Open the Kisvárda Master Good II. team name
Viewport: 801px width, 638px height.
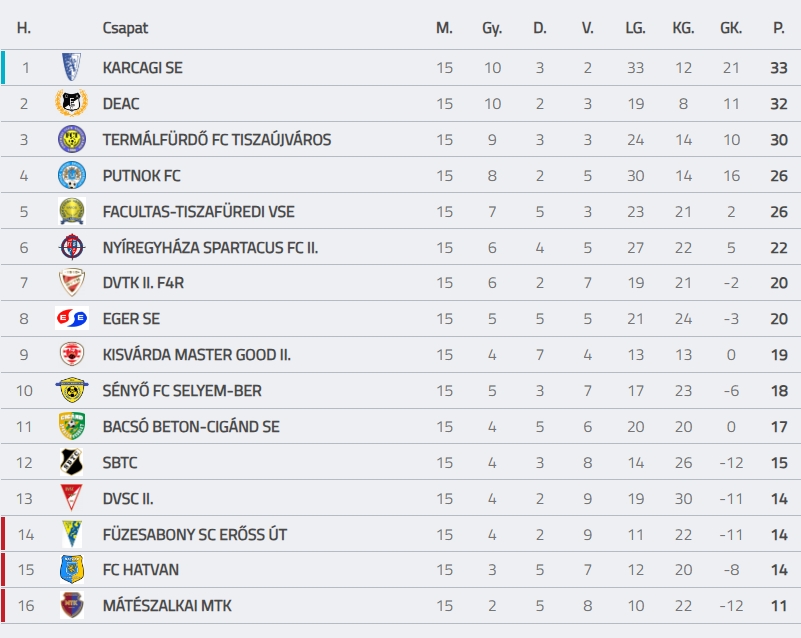point(197,355)
